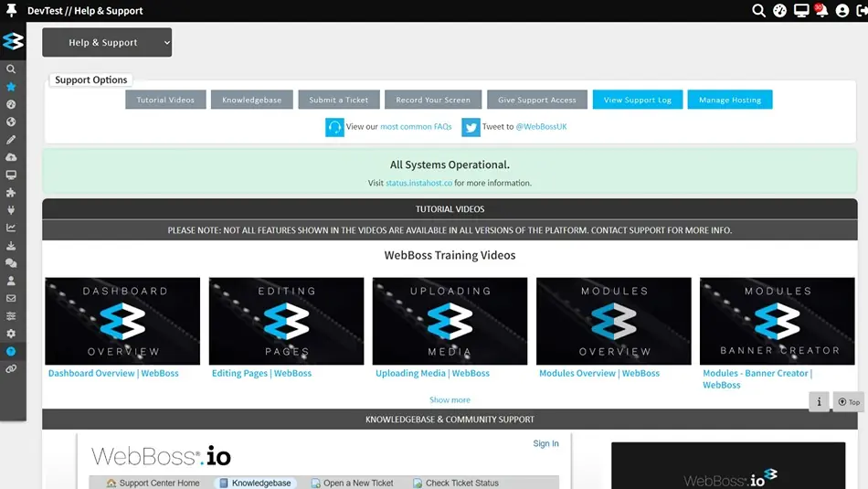This screenshot has width=868, height=489.
Task: Click the Twitter bird icon
Action: pyautogui.click(x=471, y=127)
